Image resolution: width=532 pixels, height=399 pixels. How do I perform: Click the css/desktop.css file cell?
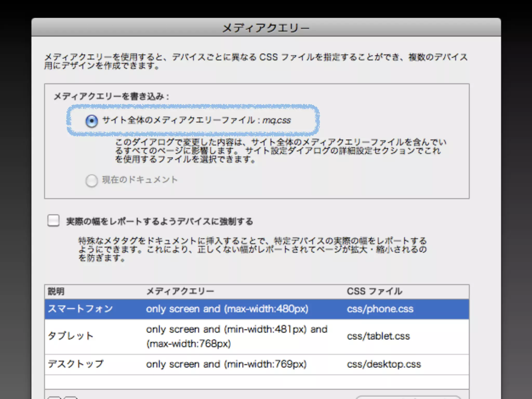coord(384,364)
